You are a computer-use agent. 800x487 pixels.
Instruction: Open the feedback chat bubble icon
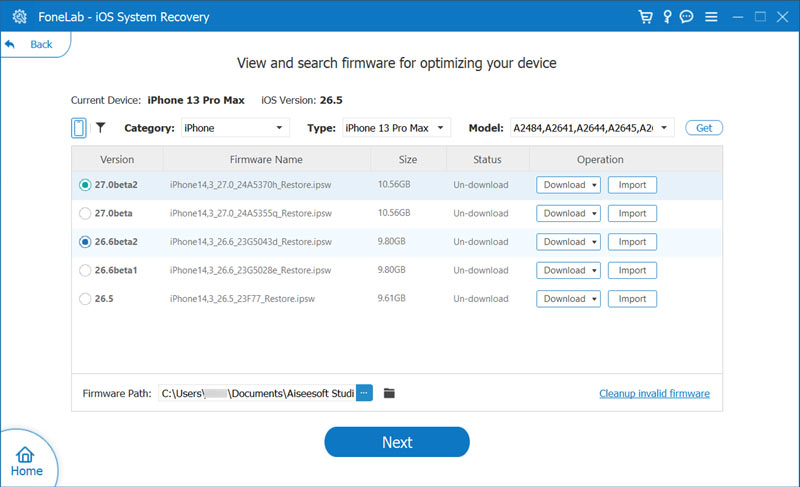click(687, 17)
